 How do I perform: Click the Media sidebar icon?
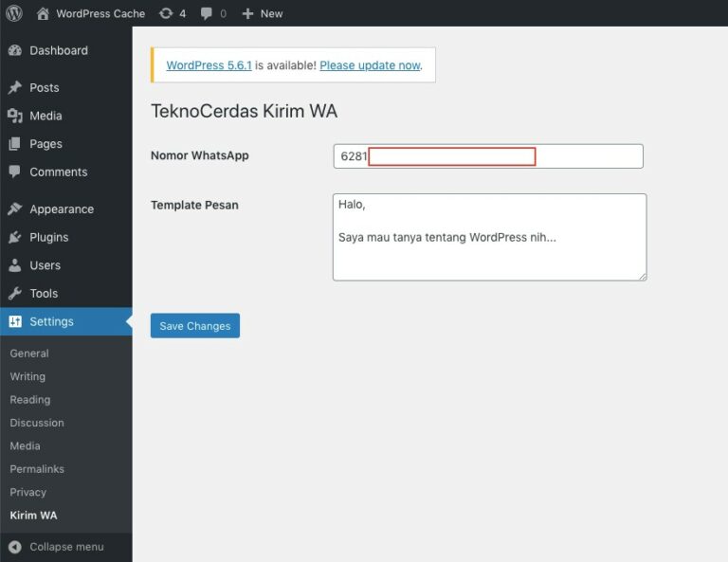coord(15,116)
